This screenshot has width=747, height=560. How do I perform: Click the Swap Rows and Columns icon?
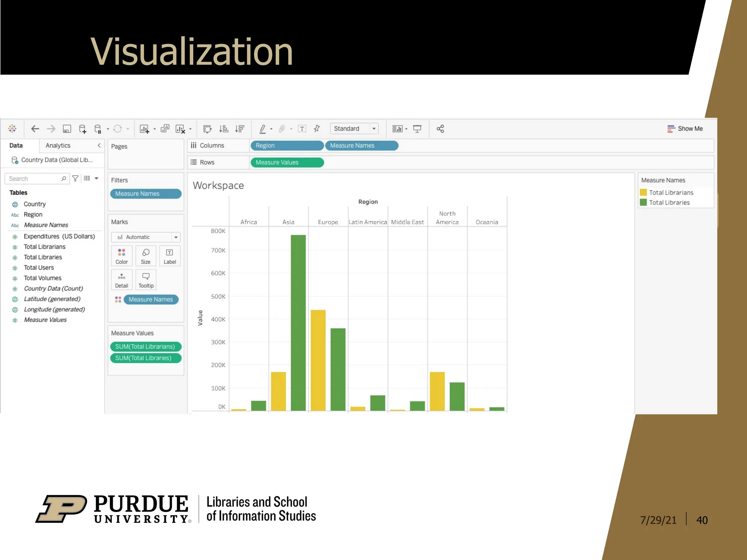click(x=207, y=129)
